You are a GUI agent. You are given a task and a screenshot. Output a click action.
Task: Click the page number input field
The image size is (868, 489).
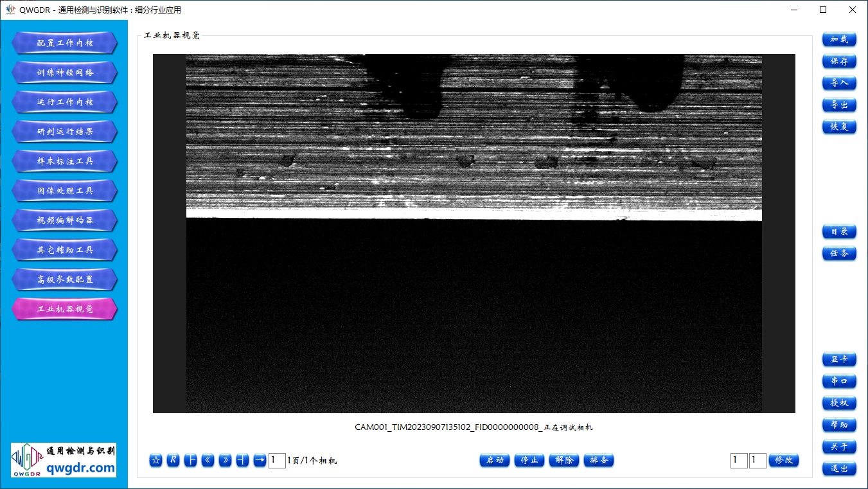pyautogui.click(x=277, y=460)
